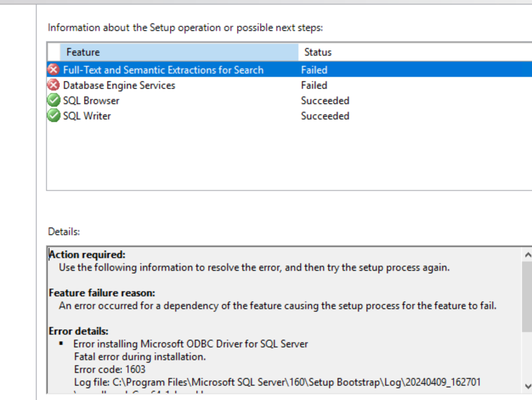Click the red failed icon for Database Engine Services
The image size is (532, 400).
coord(53,85)
